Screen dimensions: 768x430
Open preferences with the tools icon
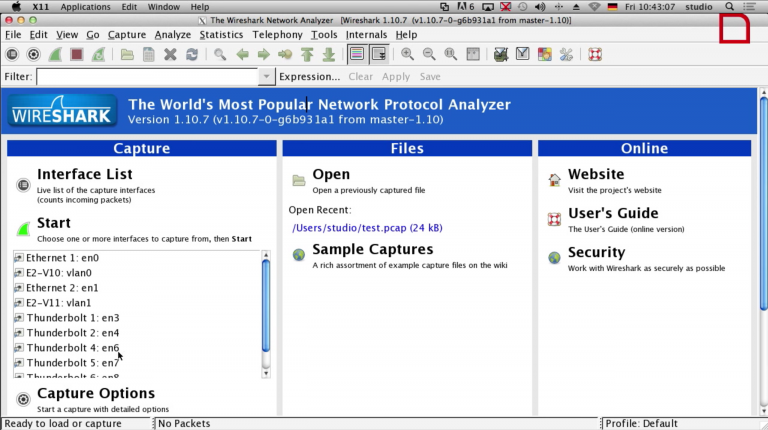pos(566,54)
